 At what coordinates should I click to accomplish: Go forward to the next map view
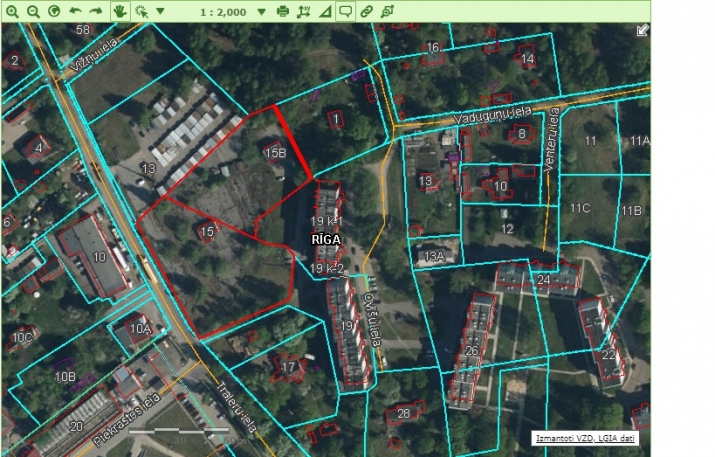(x=96, y=11)
